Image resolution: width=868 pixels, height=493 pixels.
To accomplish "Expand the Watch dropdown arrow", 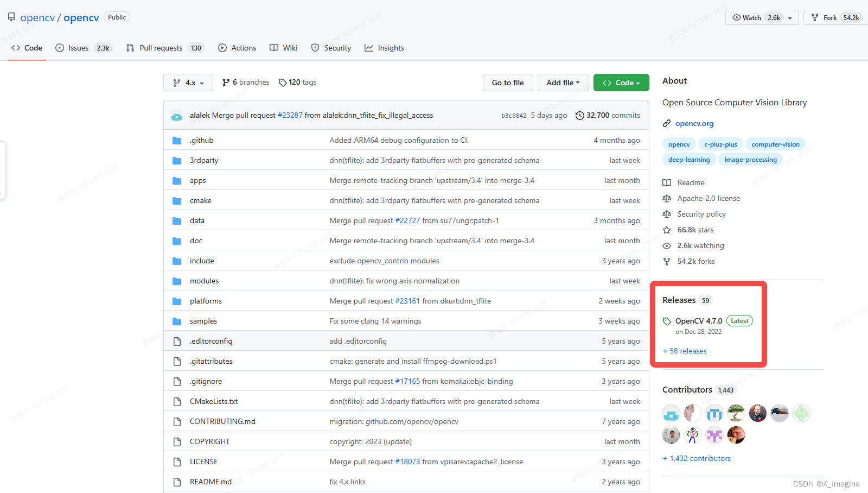I will click(x=790, y=18).
